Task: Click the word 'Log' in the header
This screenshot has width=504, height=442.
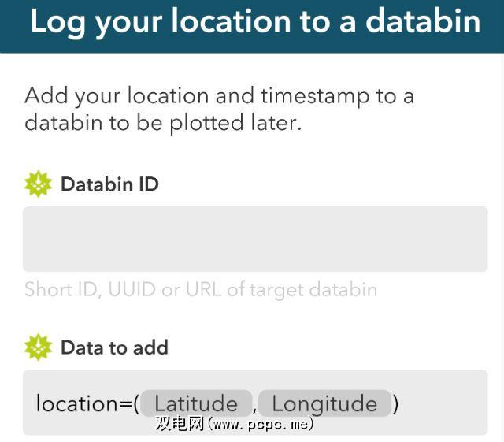Action: click(57, 21)
